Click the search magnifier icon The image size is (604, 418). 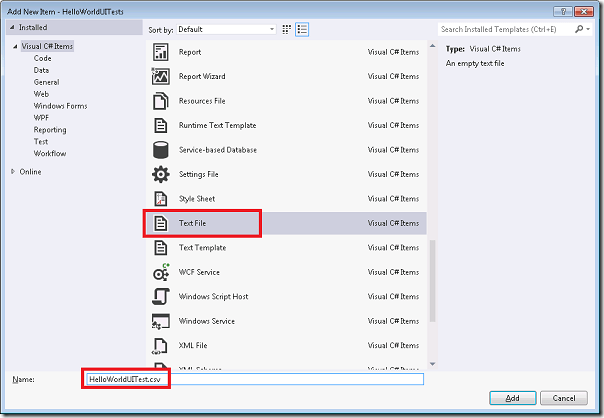coord(579,29)
